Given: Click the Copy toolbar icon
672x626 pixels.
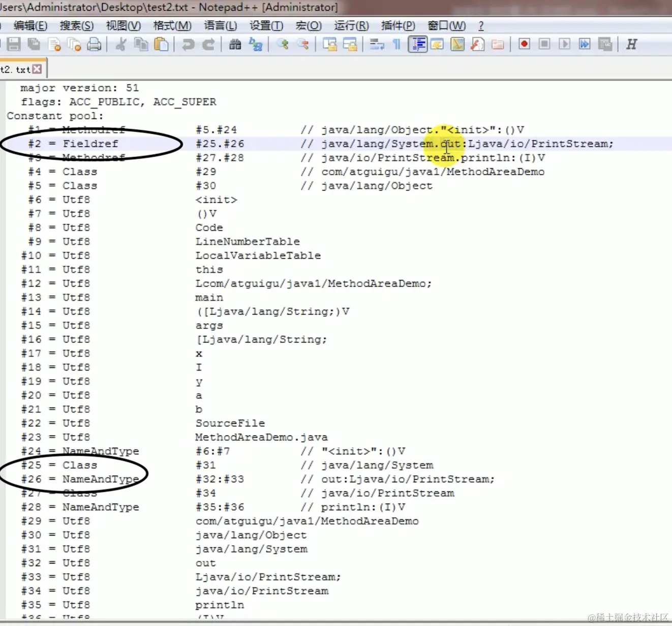Looking at the screenshot, I should pyautogui.click(x=141, y=44).
